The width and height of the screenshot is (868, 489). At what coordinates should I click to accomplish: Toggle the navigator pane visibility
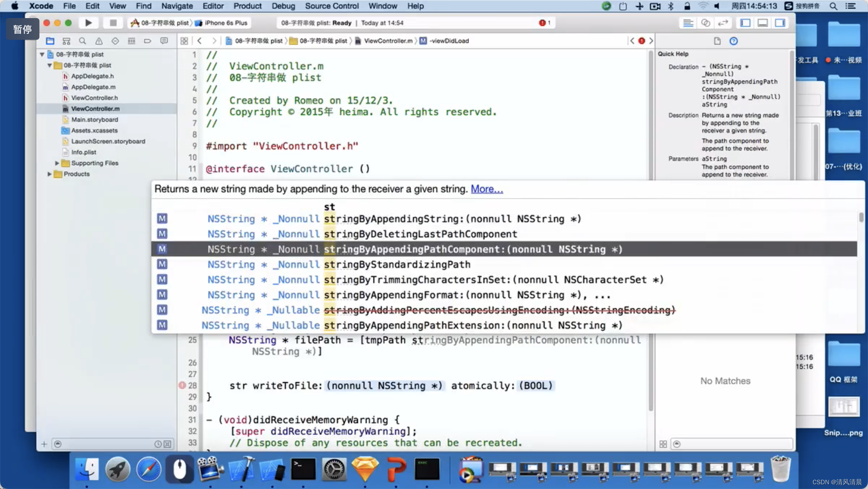pos(745,23)
